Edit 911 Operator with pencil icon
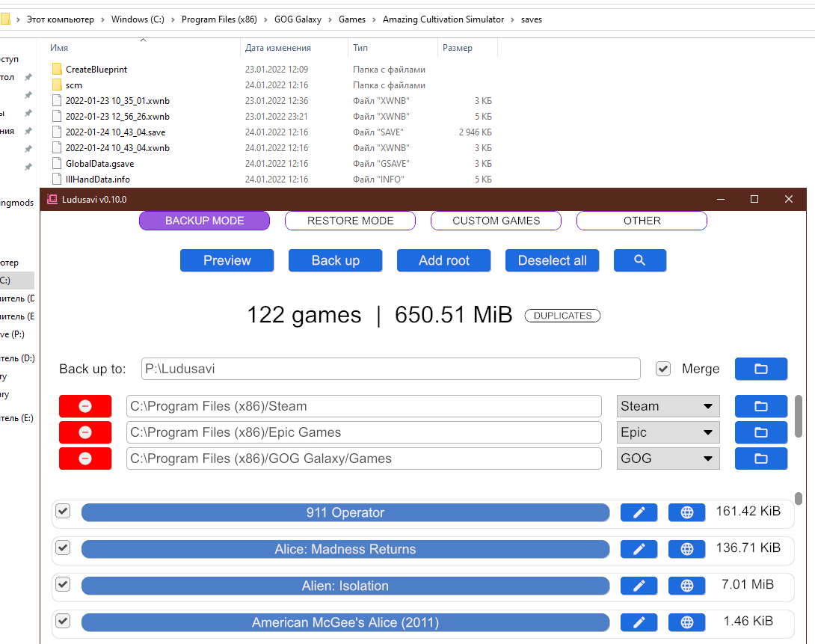 tap(639, 512)
